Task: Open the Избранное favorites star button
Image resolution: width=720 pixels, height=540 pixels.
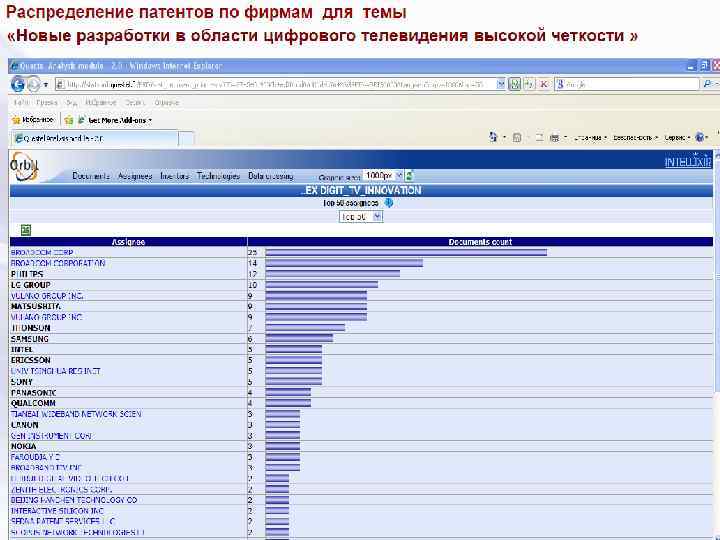Action: pyautogui.click(x=34, y=120)
